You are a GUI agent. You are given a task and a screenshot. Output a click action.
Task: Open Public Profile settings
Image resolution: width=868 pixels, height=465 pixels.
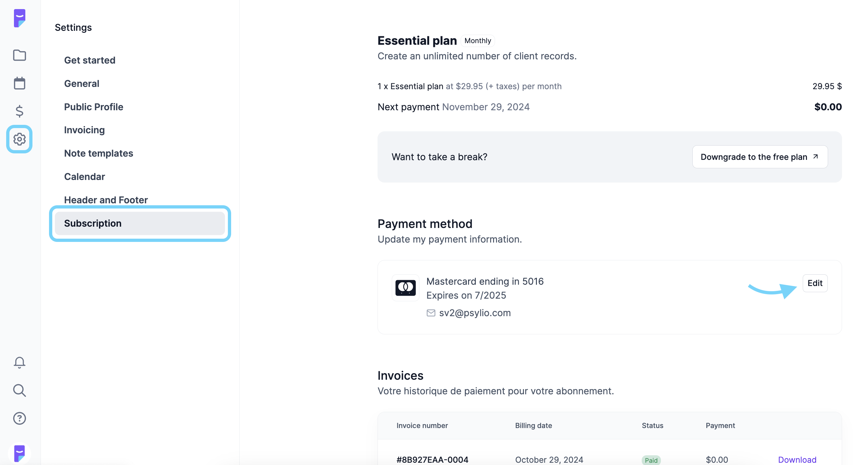[94, 107]
